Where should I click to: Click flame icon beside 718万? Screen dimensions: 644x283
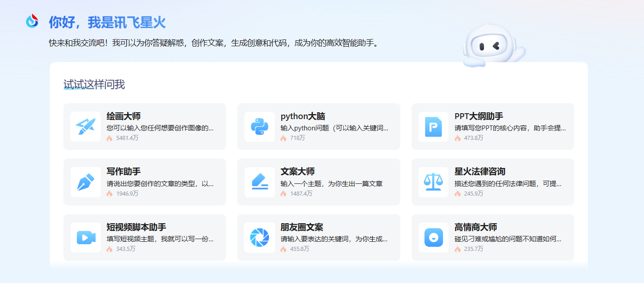pos(284,138)
